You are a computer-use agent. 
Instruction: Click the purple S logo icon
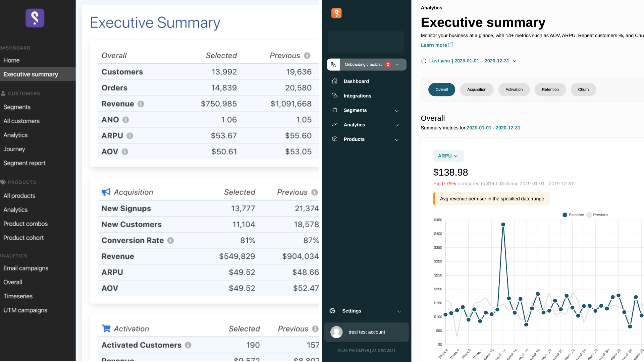pyautogui.click(x=35, y=18)
